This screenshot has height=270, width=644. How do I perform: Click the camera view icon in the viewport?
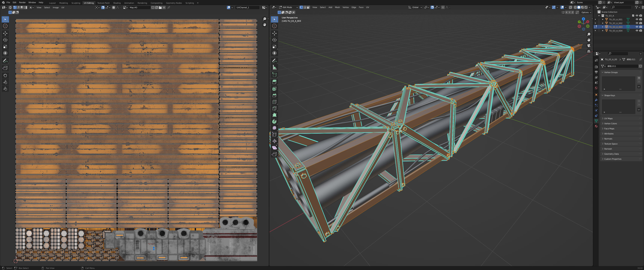click(589, 46)
